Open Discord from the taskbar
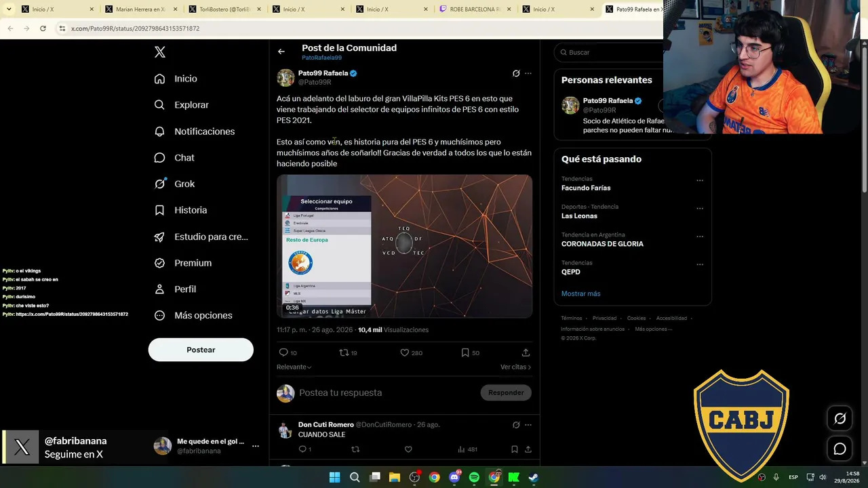Image resolution: width=868 pixels, height=488 pixels. pos(454,477)
